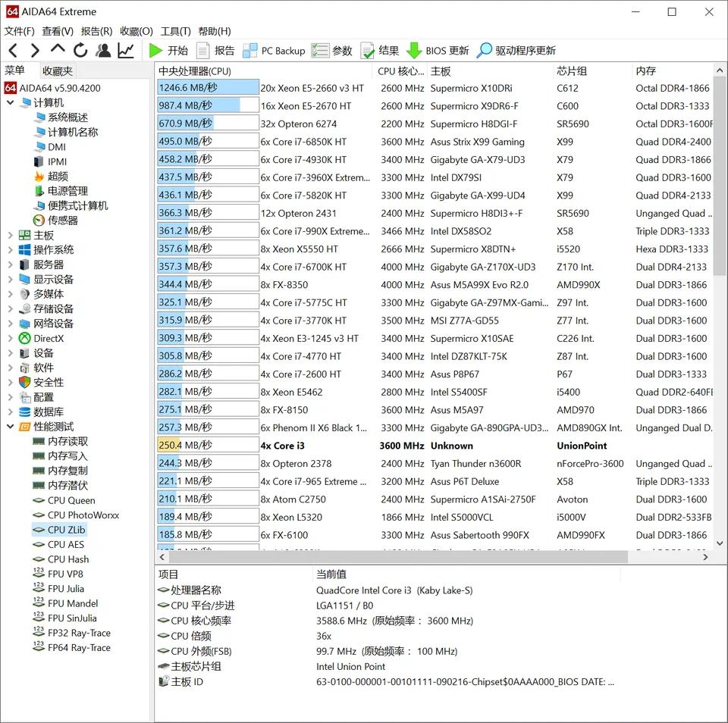This screenshot has height=723, width=728.
Task: Click the refresh icon in toolbar
Action: 80,51
